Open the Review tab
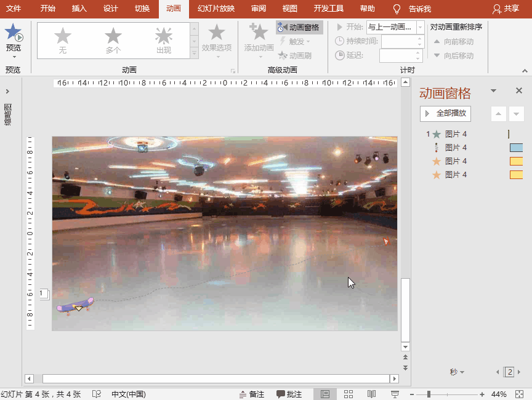This screenshot has height=400, width=532. [x=259, y=9]
